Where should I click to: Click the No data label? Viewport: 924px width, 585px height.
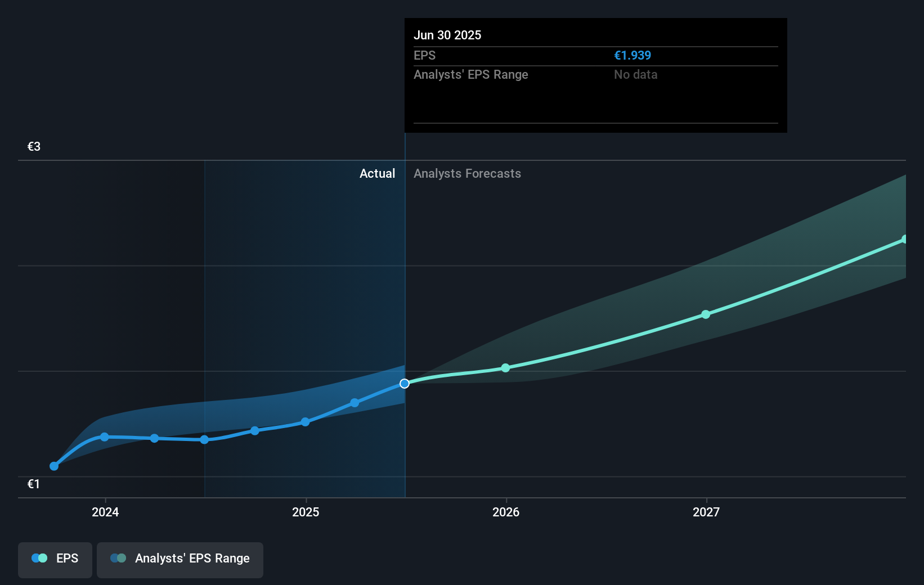click(x=635, y=74)
